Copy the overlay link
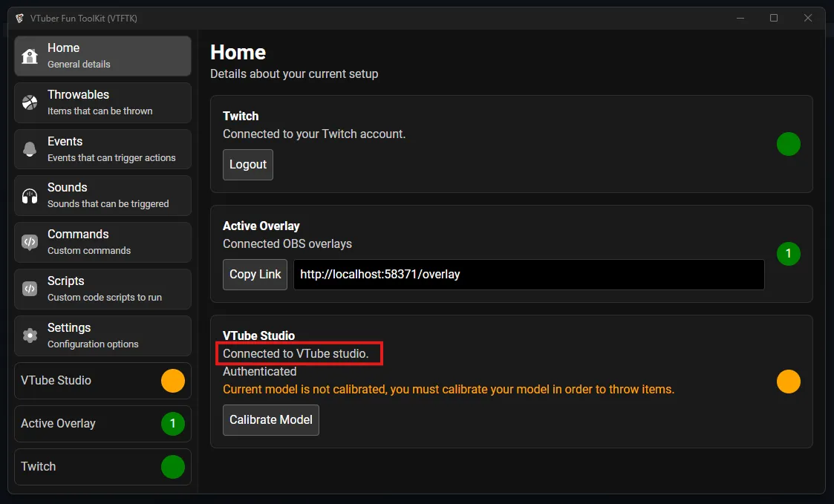 (255, 275)
